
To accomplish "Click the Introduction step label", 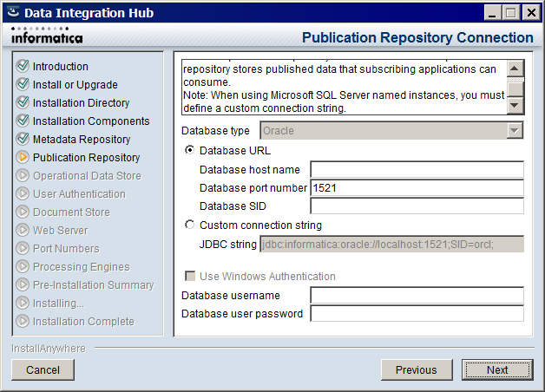I will [x=61, y=66].
